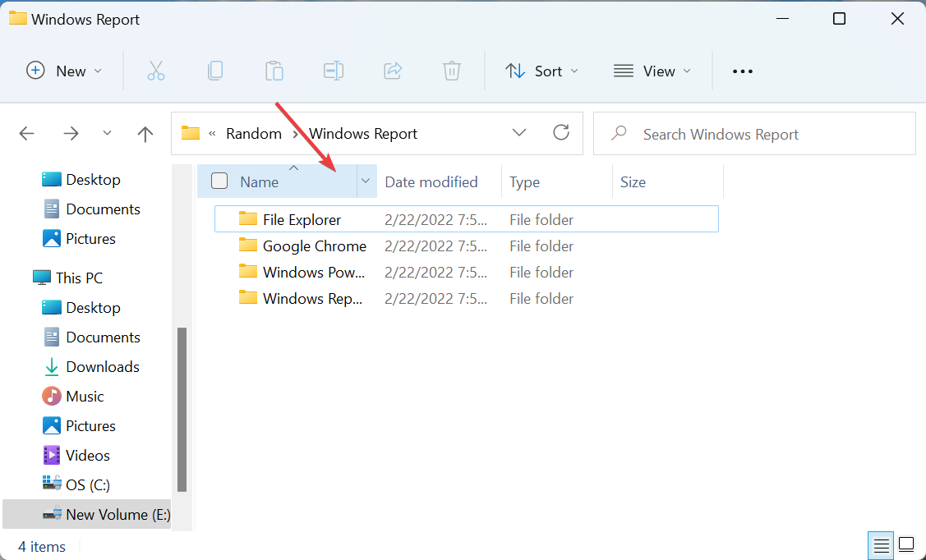This screenshot has width=926, height=560.
Task: Copy the selection with the Copy icon
Action: 215,71
